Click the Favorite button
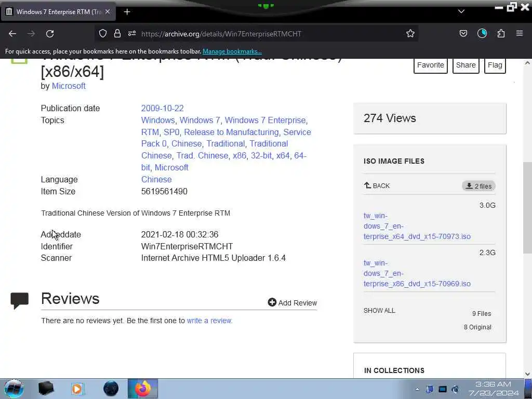 (x=431, y=65)
